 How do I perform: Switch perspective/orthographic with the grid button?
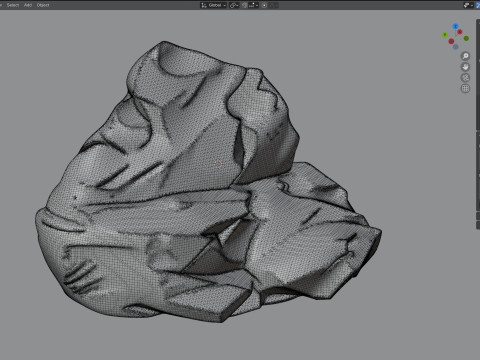click(x=465, y=89)
